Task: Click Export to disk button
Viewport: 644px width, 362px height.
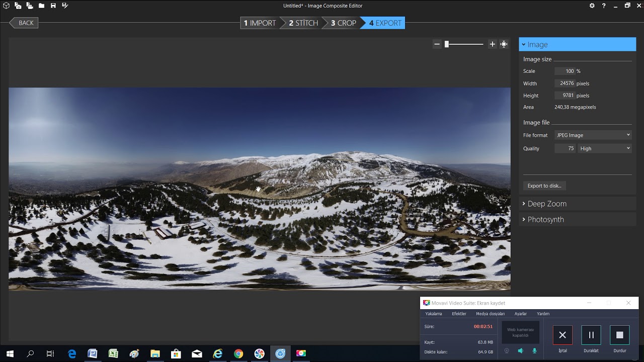Action: point(544,186)
